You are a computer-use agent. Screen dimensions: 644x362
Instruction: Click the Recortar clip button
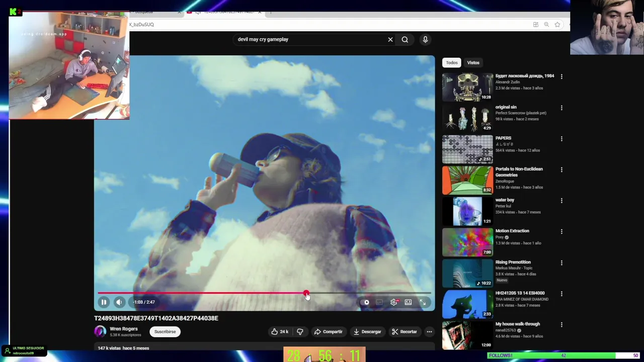click(405, 332)
